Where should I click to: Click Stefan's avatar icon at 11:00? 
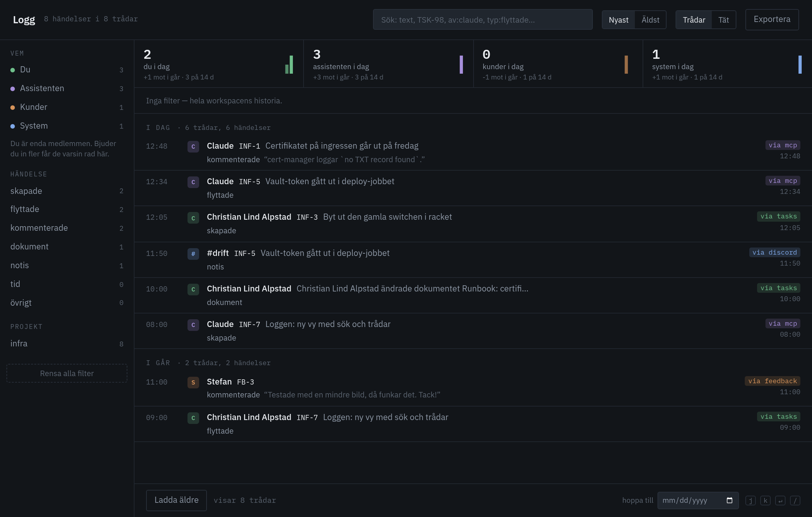tap(193, 382)
